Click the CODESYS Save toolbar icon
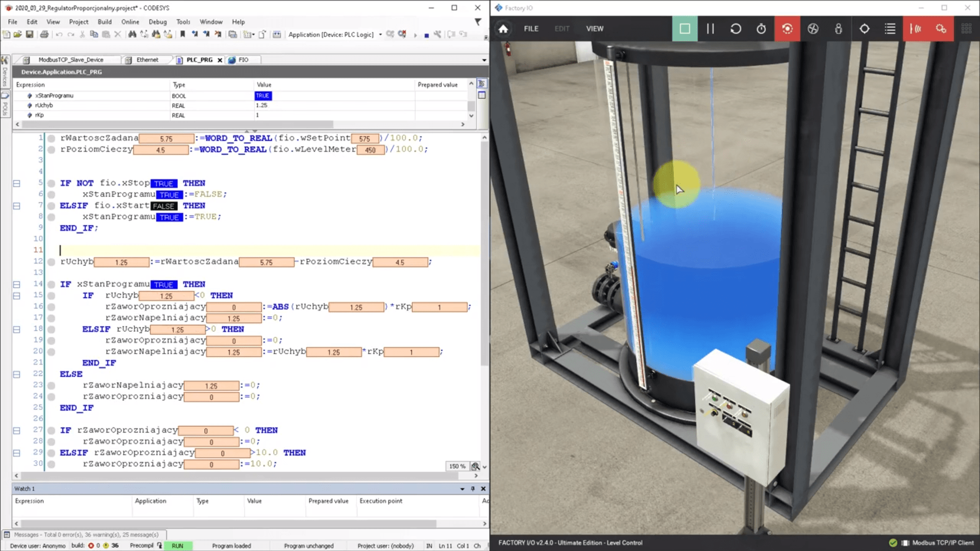Screen dimensions: 980x551 click(30, 34)
